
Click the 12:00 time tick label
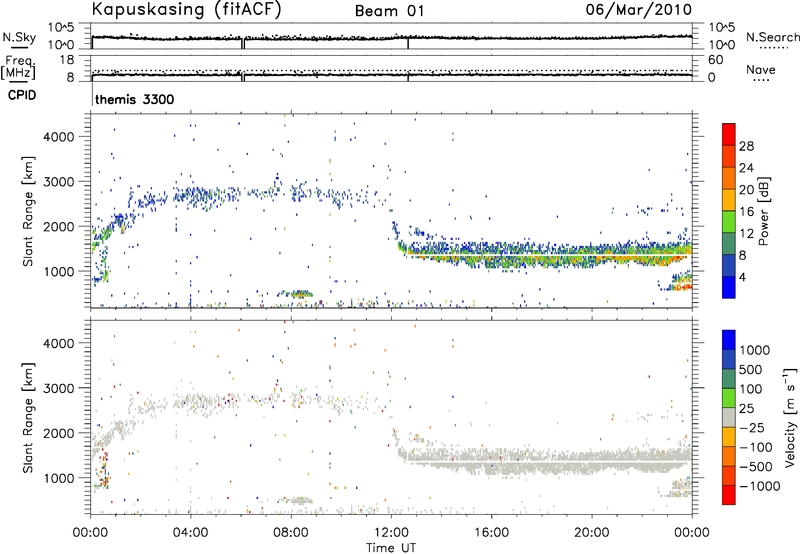pos(391,533)
